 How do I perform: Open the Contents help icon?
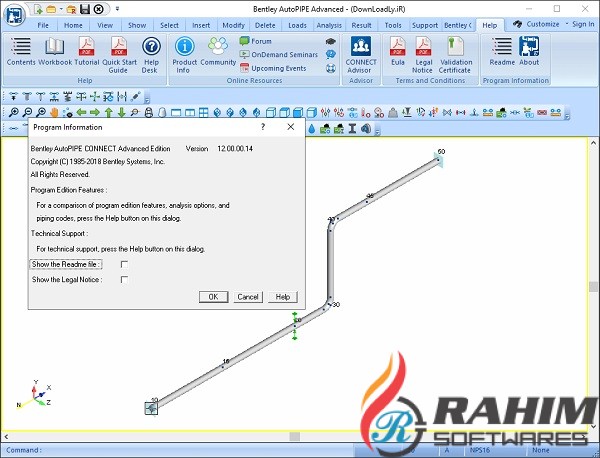tap(21, 51)
